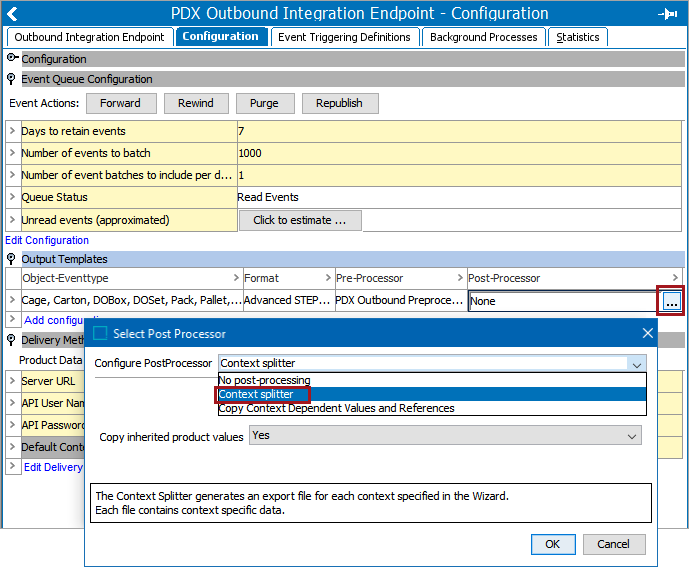Click the Rewind event action button
The width and height of the screenshot is (689, 567).
click(196, 103)
